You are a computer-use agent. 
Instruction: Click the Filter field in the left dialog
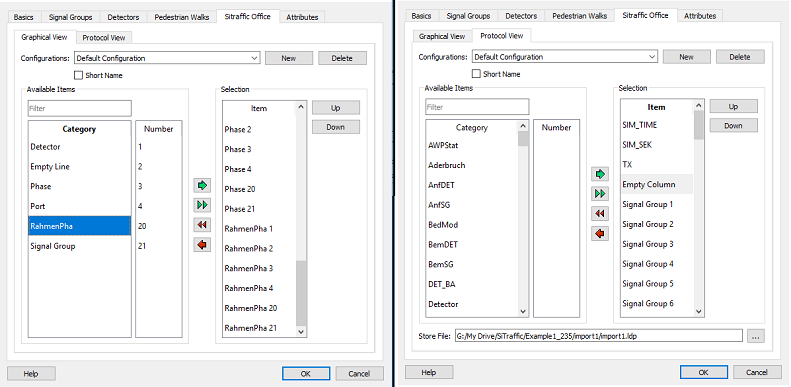(80, 108)
